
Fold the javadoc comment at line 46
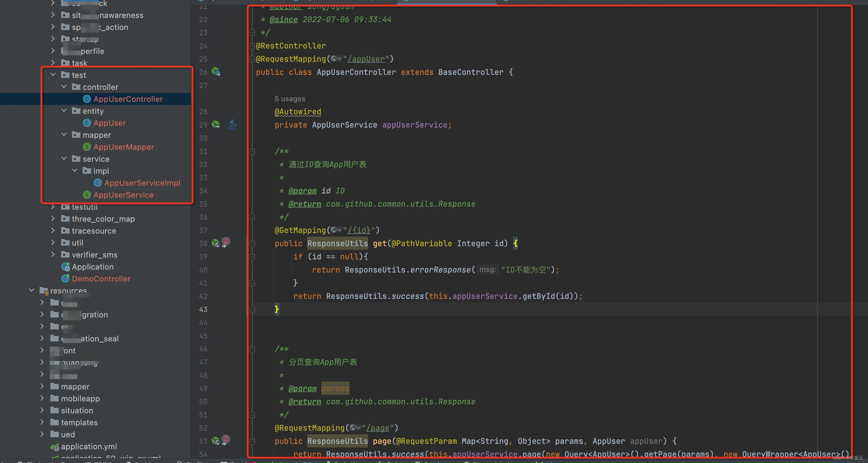coord(252,349)
